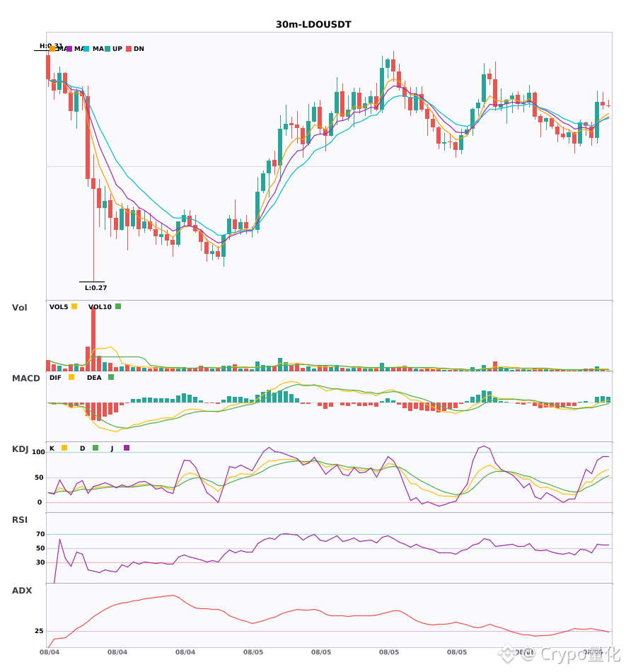The height and width of the screenshot is (672, 626).
Task: Click the red DN legend swatch
Action: (129, 49)
